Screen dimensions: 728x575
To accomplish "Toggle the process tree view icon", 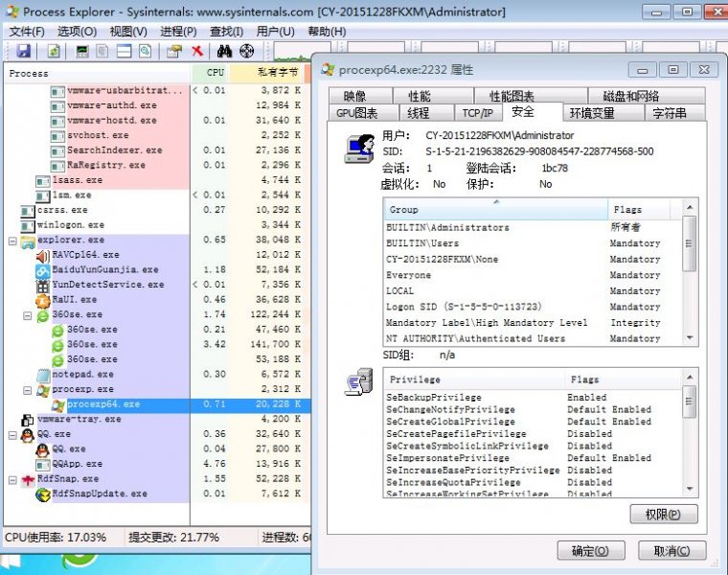I will click(x=102, y=51).
